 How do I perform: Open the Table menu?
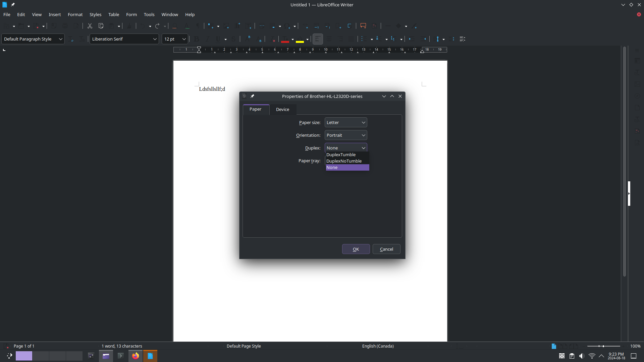click(x=114, y=14)
